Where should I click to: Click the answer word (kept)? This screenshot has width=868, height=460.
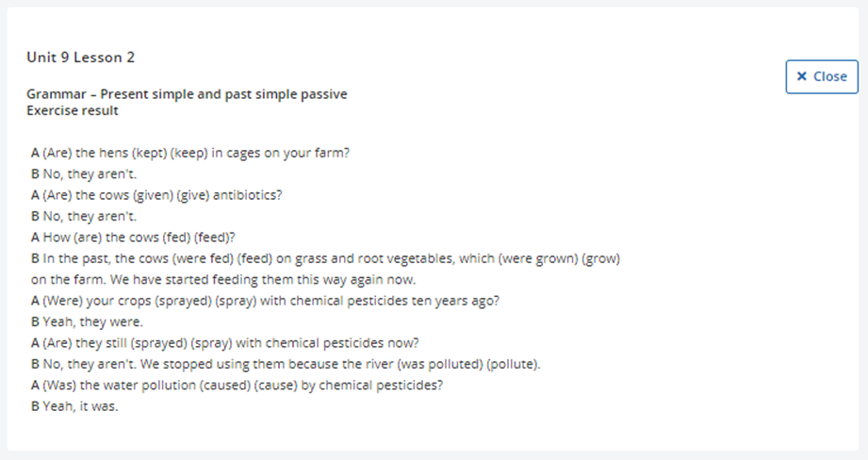pos(150,153)
